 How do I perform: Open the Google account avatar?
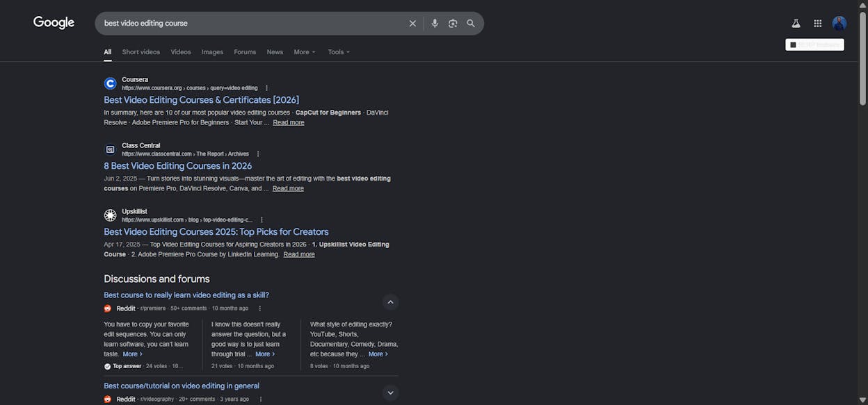coord(839,23)
